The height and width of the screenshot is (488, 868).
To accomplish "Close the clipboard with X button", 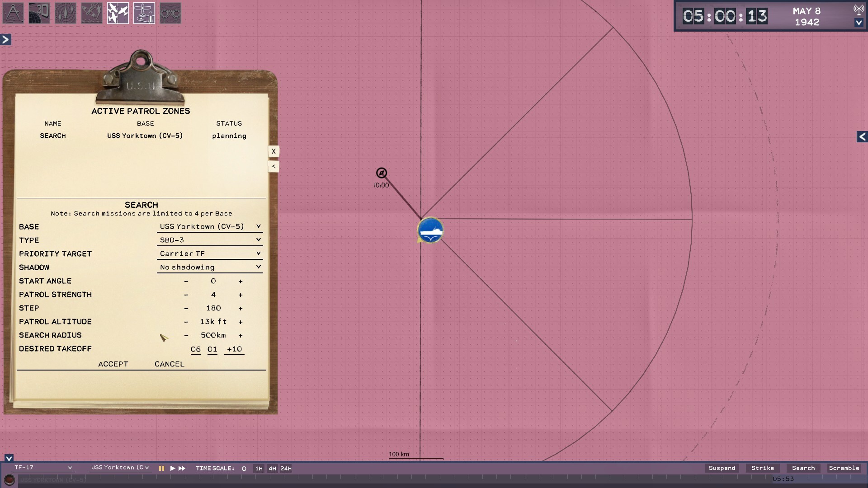I will click(274, 151).
